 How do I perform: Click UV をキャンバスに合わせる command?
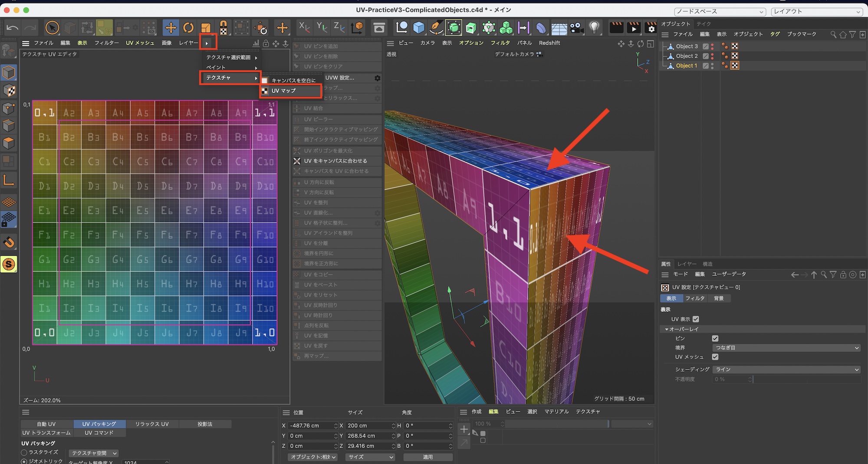(x=335, y=161)
